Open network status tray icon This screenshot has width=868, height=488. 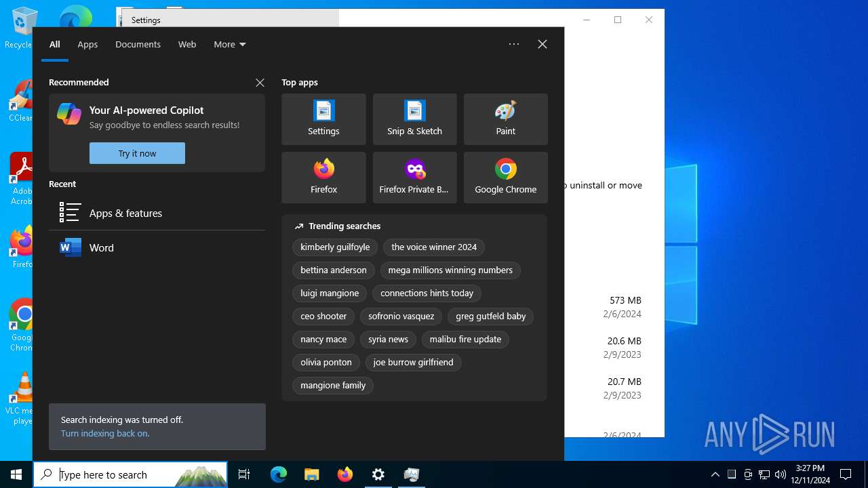coord(764,474)
